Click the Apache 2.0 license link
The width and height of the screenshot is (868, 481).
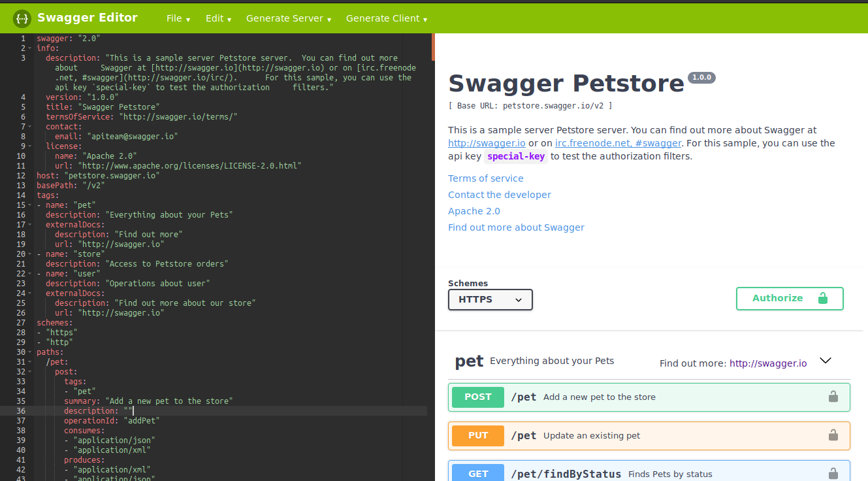point(474,210)
